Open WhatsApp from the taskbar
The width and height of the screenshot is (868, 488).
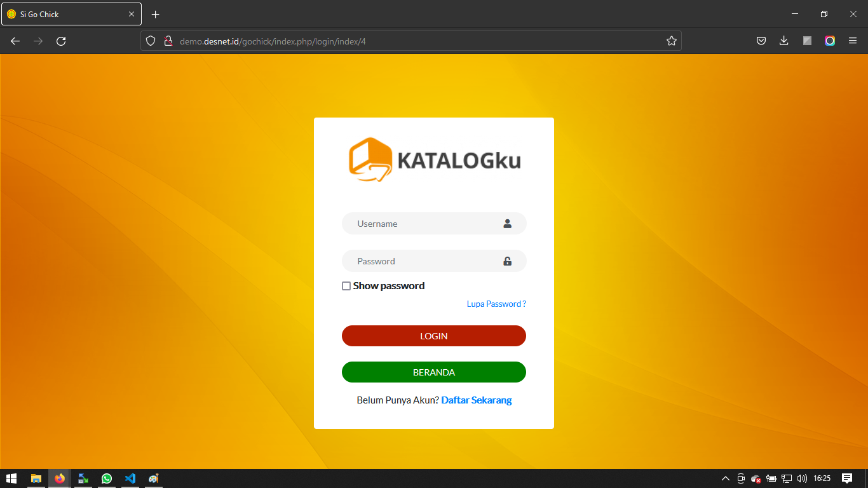(x=107, y=478)
